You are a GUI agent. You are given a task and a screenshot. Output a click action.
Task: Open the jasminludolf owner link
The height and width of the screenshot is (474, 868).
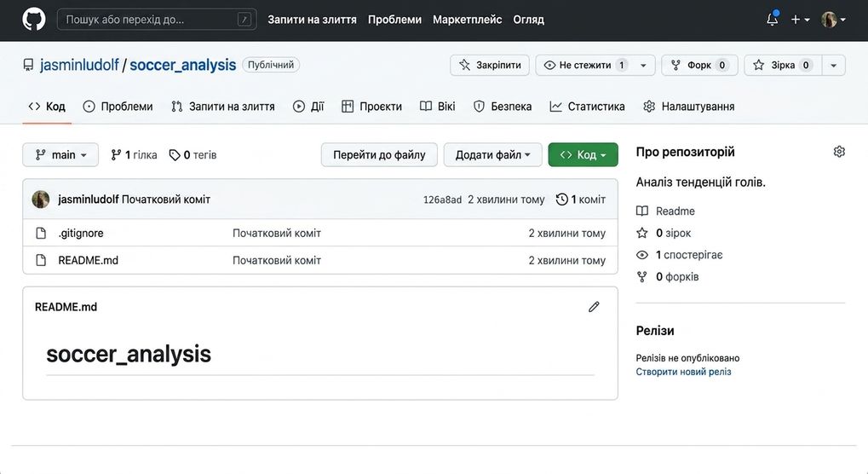79,65
